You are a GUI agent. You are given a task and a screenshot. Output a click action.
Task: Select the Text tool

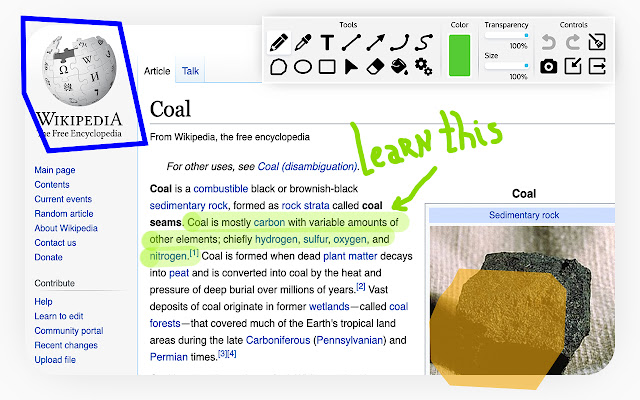[327, 42]
